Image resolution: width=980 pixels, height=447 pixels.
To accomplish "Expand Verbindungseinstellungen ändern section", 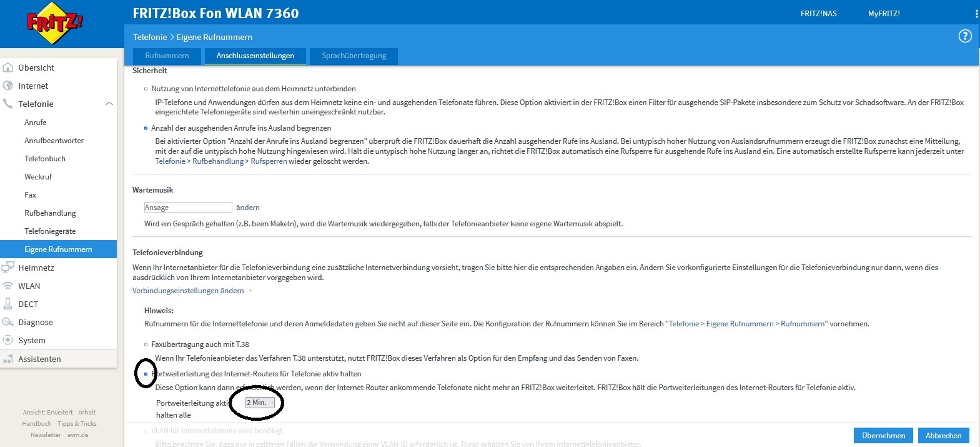I will [188, 291].
